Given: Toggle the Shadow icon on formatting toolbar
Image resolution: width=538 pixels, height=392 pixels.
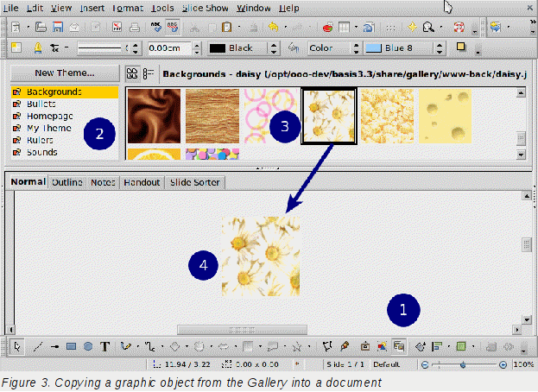Looking at the screenshot, I should tap(461, 47).
